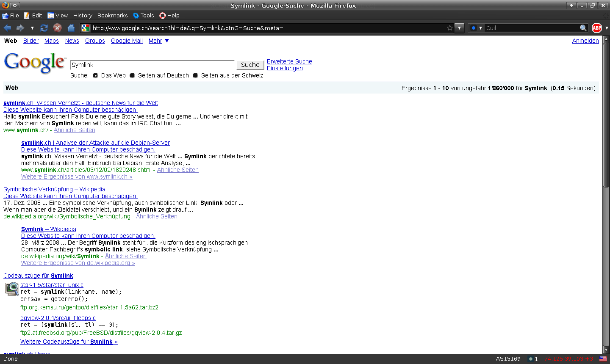Click the Cuil search input field
The image size is (610, 364).
click(532, 28)
